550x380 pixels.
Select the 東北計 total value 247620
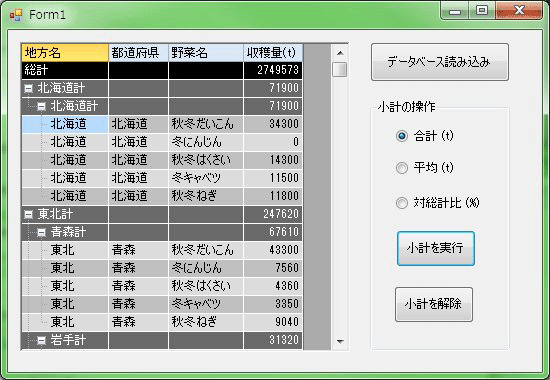pyautogui.click(x=273, y=214)
